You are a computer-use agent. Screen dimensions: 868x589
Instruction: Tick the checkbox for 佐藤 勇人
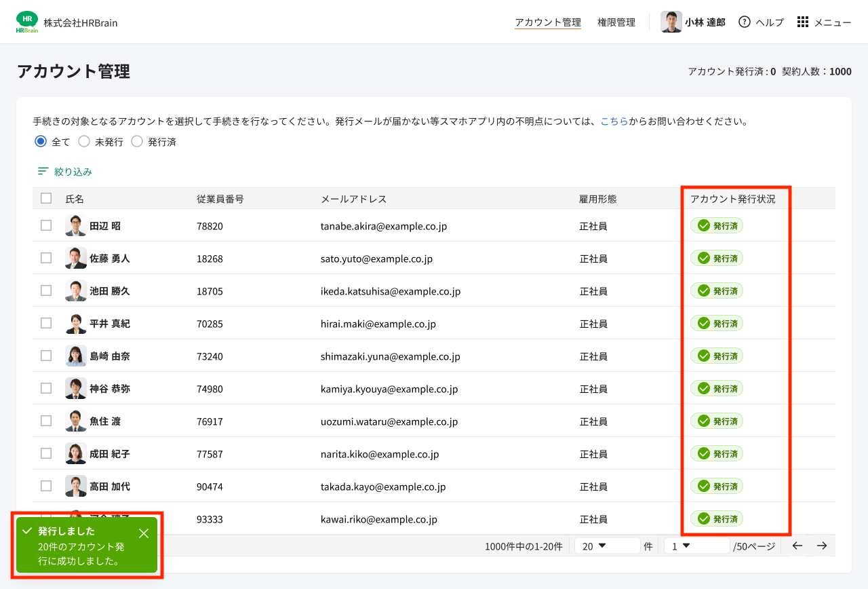pos(46,258)
